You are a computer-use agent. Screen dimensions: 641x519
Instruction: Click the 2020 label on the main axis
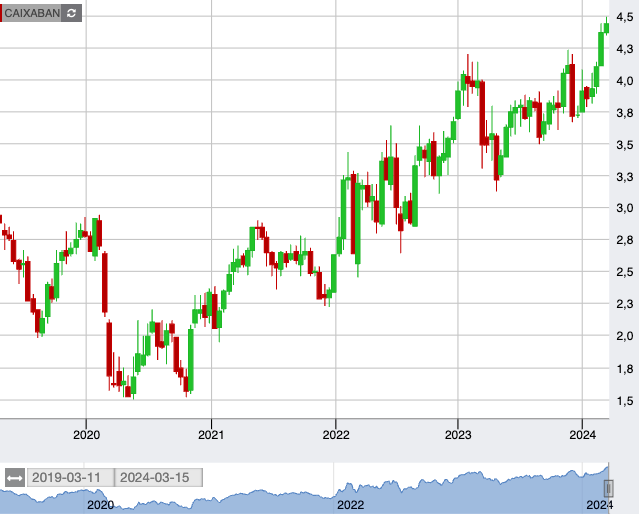pyautogui.click(x=86, y=435)
